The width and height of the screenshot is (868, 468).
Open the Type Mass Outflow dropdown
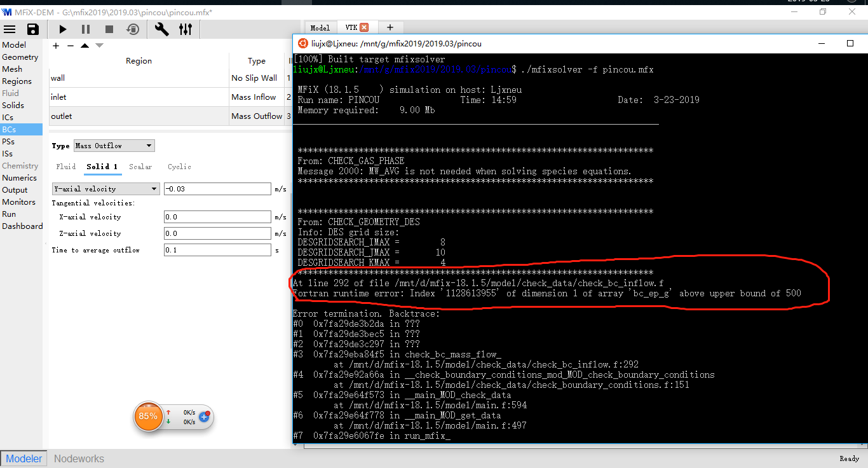pos(114,146)
